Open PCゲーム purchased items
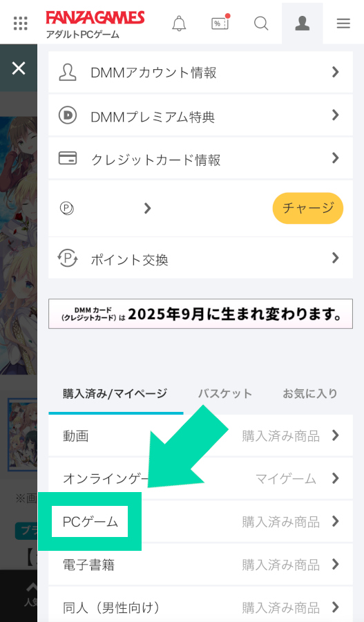 point(200,521)
